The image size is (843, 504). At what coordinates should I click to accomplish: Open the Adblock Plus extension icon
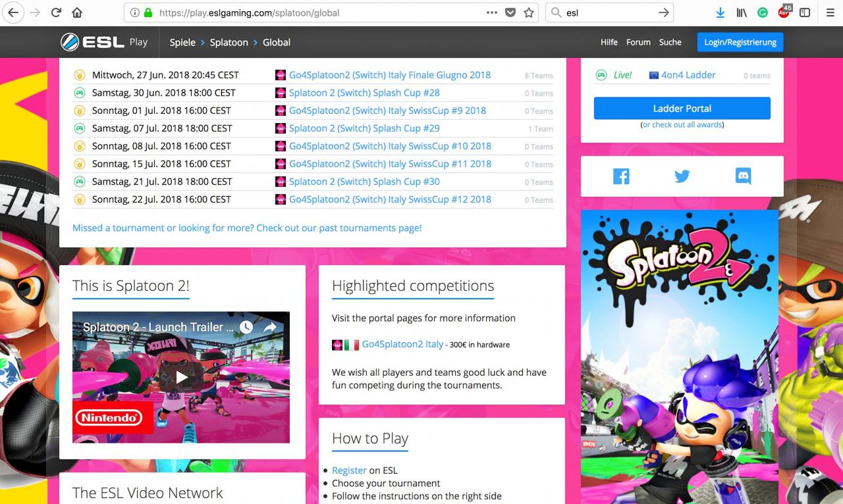784,11
